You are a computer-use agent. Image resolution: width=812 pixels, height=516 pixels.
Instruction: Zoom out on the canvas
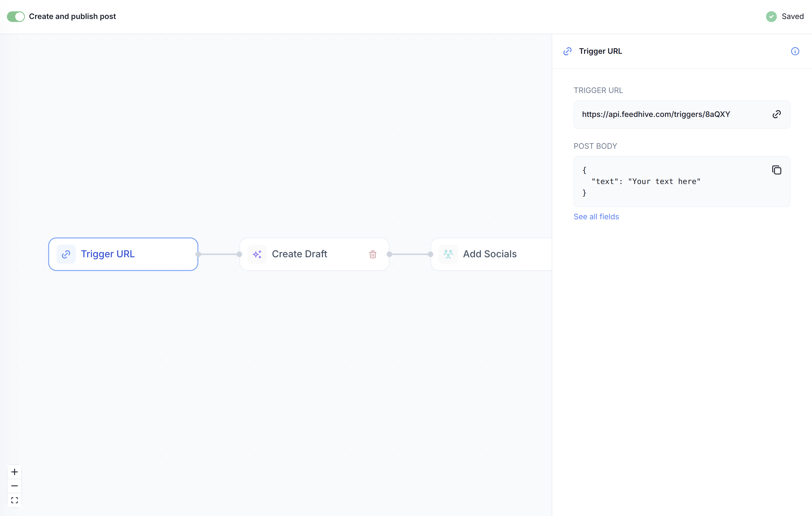(15, 486)
